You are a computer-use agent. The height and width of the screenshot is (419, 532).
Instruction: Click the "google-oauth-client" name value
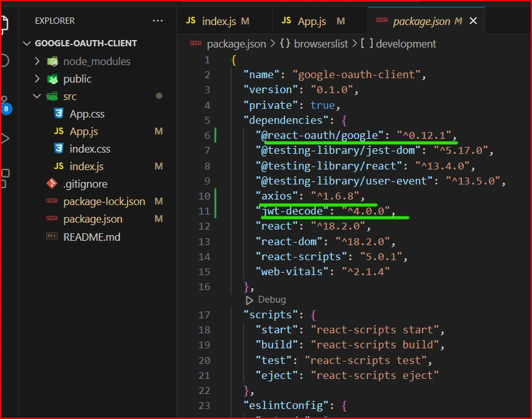[x=356, y=74]
